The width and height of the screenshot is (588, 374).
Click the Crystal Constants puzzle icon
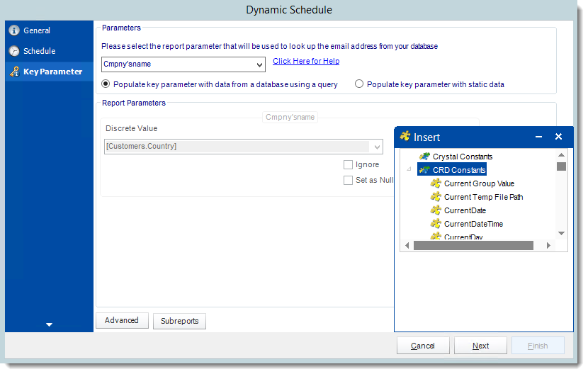pyautogui.click(x=424, y=157)
